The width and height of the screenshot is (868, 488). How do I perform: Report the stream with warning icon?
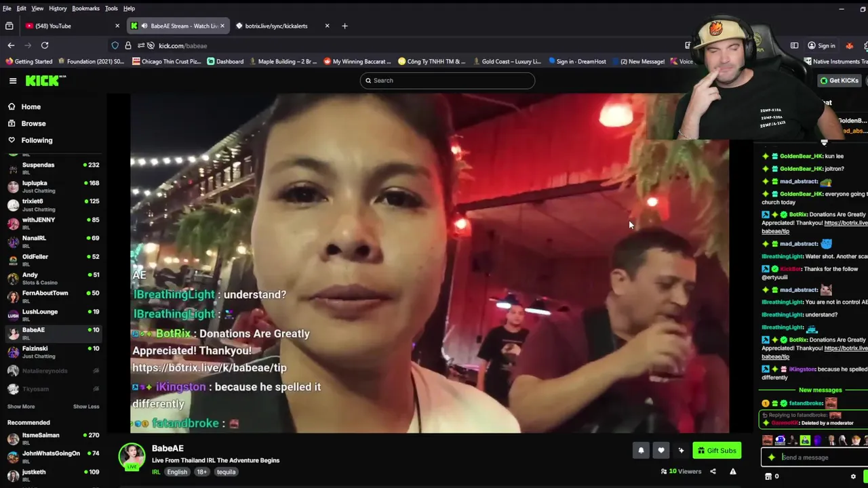coord(733,472)
